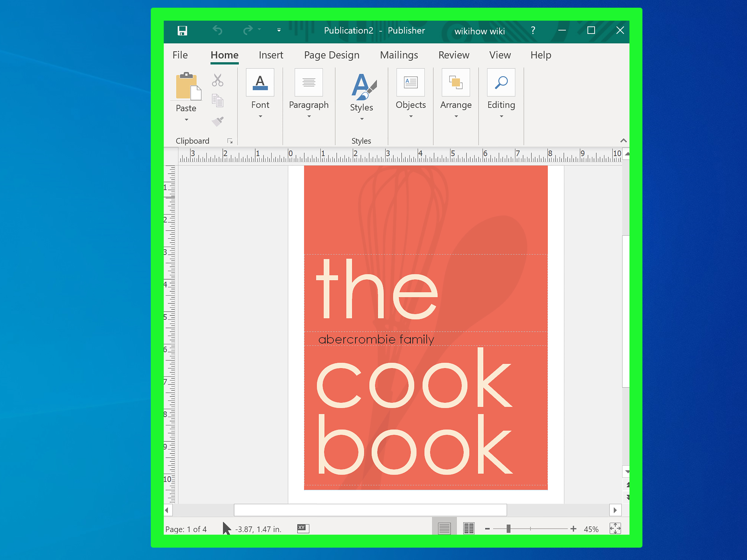The height and width of the screenshot is (560, 747).
Task: Open the Clipboard dialog launcher
Action: 230,141
